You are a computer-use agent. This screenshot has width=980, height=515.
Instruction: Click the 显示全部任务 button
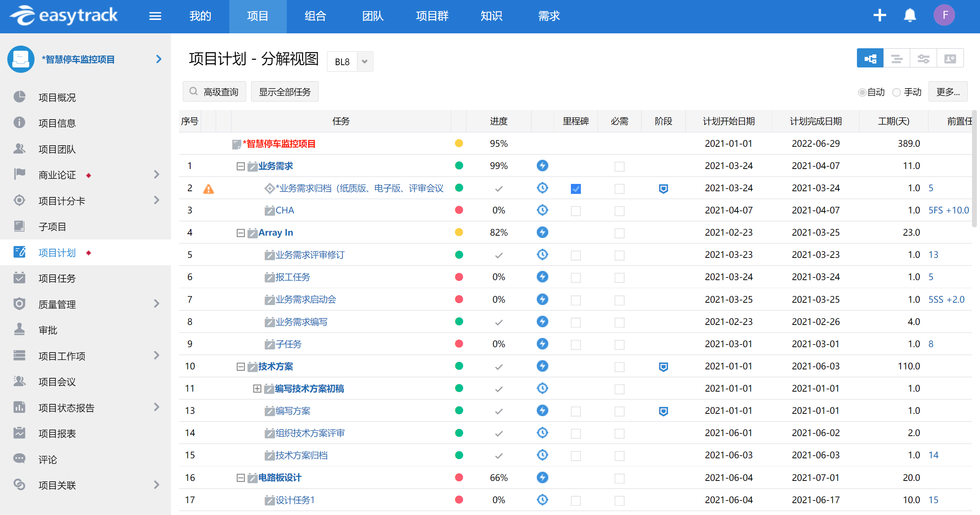[x=284, y=92]
